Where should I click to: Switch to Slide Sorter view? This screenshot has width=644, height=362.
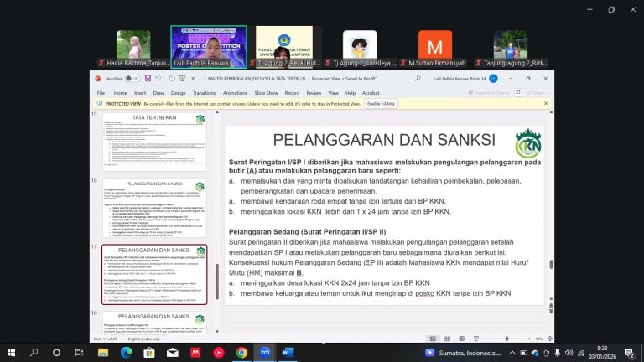point(445,339)
